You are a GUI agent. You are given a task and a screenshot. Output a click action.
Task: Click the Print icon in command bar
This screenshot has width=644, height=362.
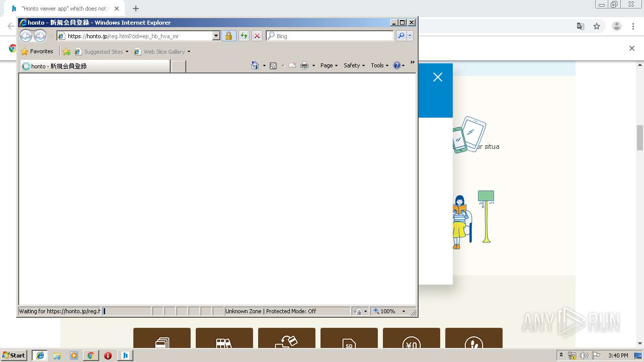[x=304, y=65]
